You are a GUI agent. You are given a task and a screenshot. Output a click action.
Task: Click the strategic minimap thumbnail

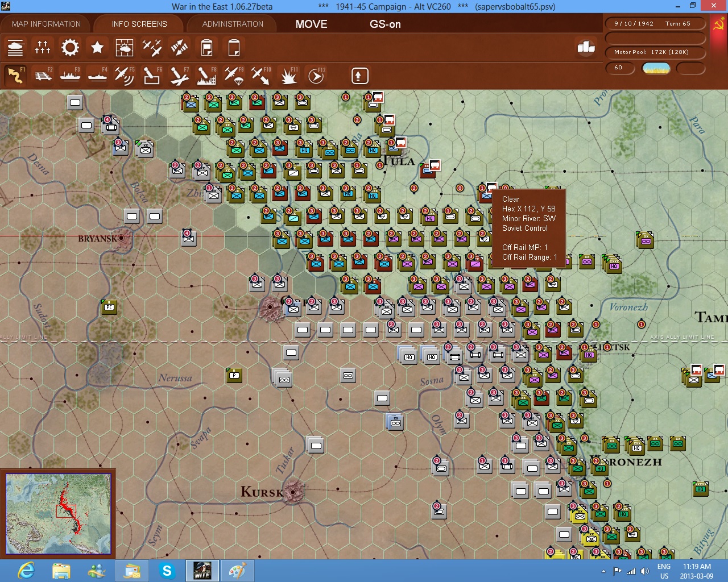pos(58,514)
